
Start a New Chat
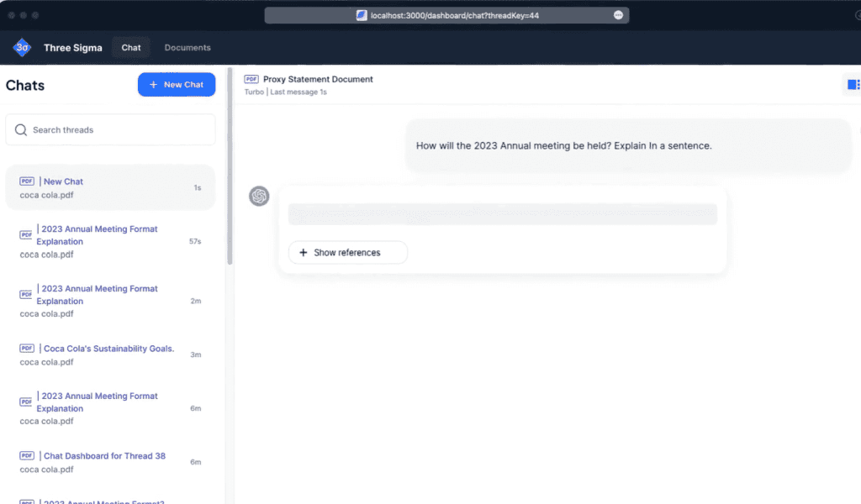[177, 85]
